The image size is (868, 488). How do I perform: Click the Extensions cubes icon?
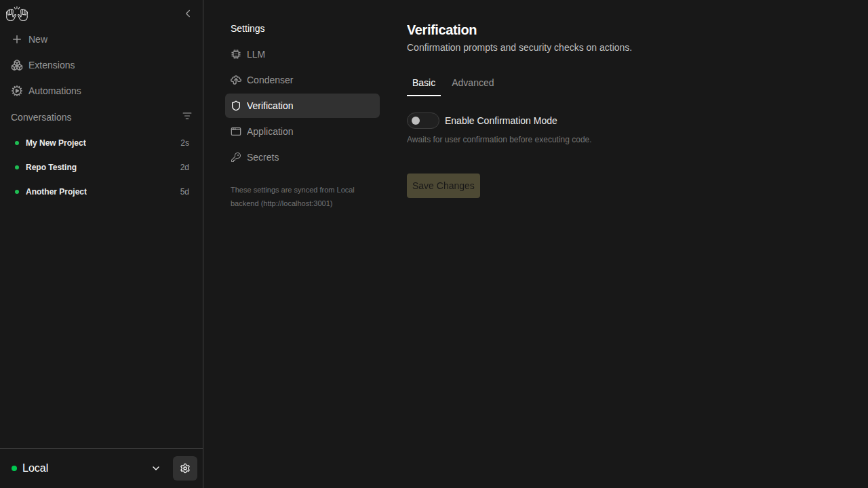click(17, 65)
